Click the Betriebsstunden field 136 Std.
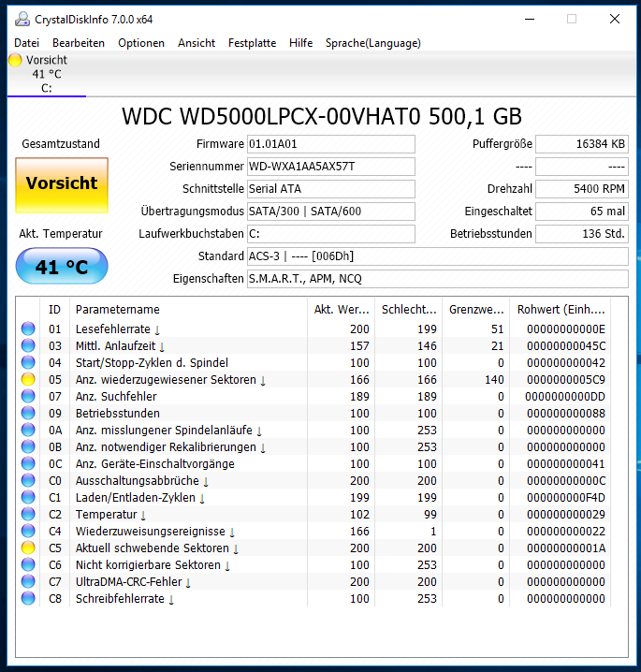 pyautogui.click(x=582, y=234)
